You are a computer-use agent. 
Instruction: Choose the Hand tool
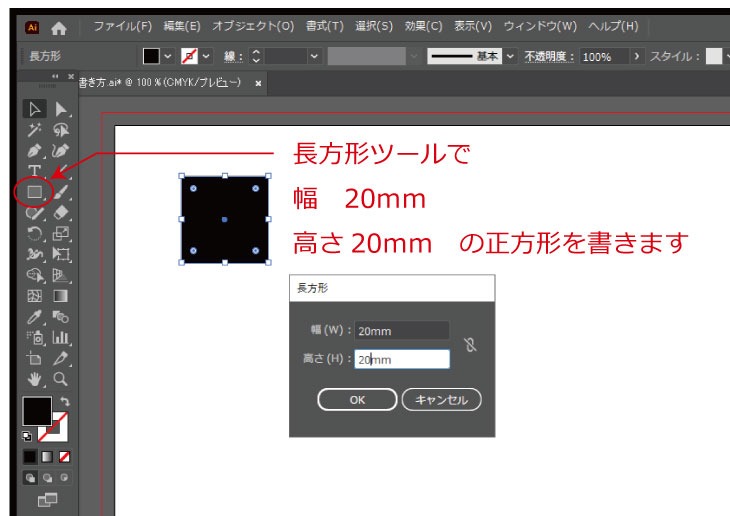coord(34,380)
